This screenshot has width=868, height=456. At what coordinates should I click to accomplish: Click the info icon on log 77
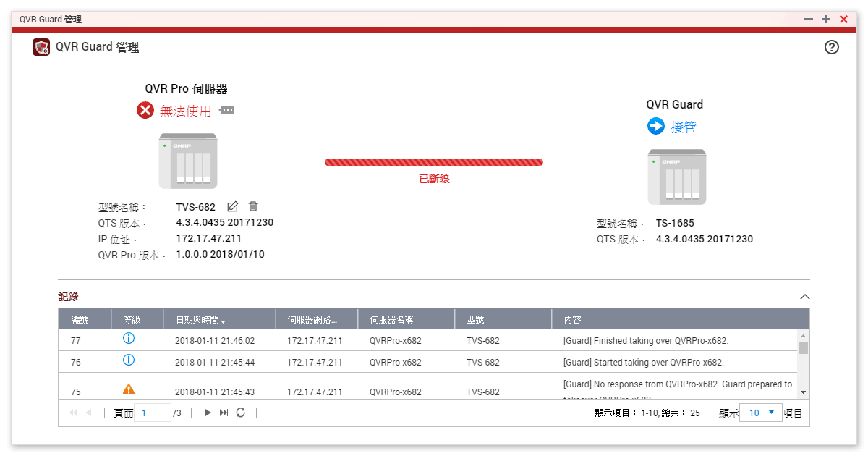[129, 339]
